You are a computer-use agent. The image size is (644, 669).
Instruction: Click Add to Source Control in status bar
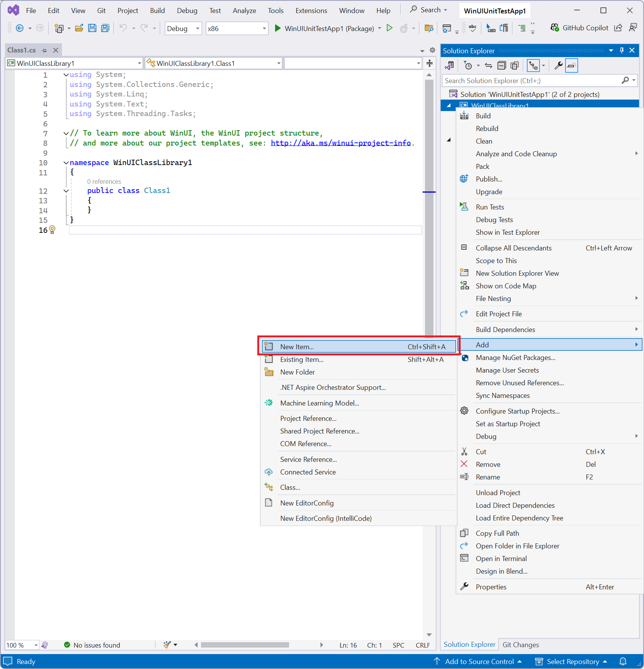coord(479,661)
